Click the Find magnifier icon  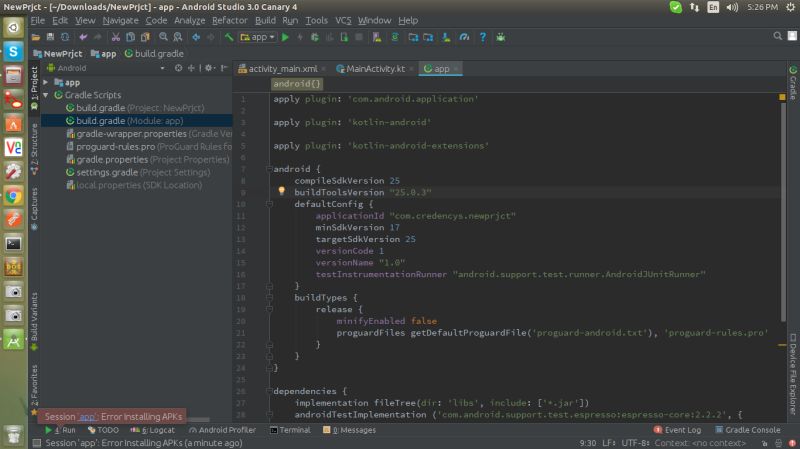click(163, 37)
